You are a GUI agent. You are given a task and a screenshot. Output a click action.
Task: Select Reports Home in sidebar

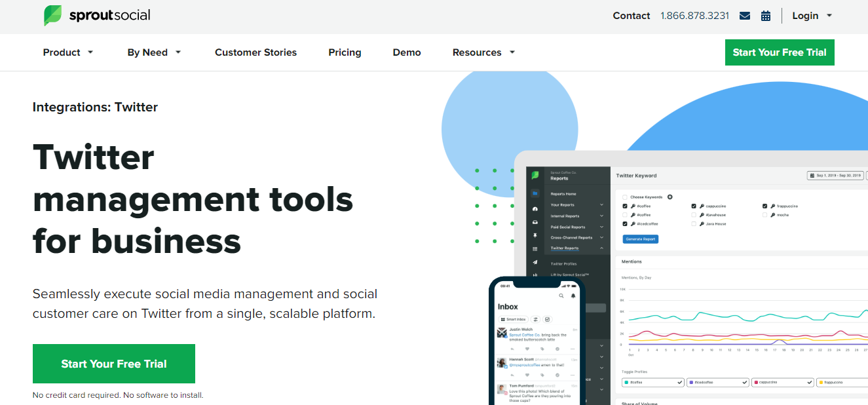pyautogui.click(x=563, y=194)
